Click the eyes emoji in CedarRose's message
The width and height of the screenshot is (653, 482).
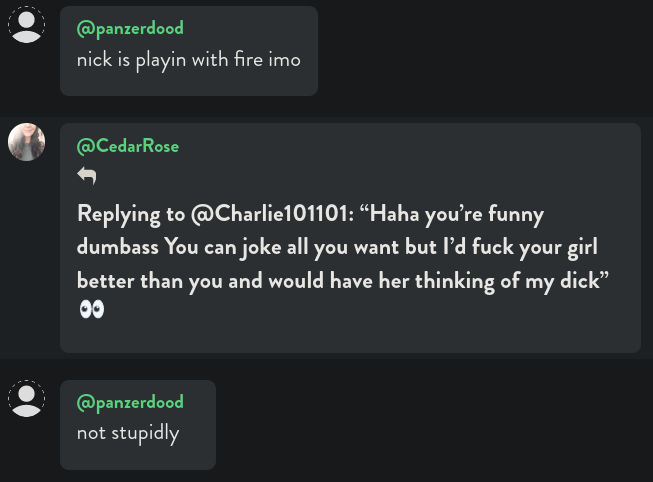(x=92, y=309)
